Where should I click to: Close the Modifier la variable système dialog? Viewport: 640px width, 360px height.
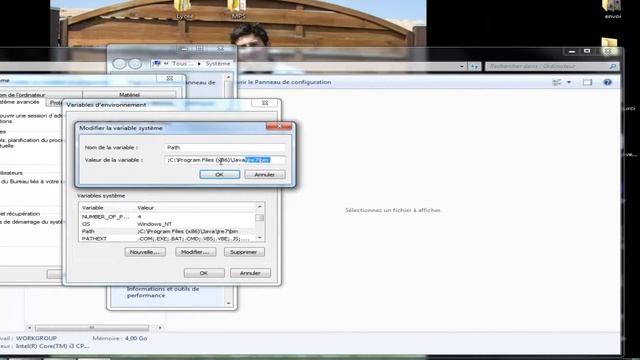pyautogui.click(x=279, y=126)
